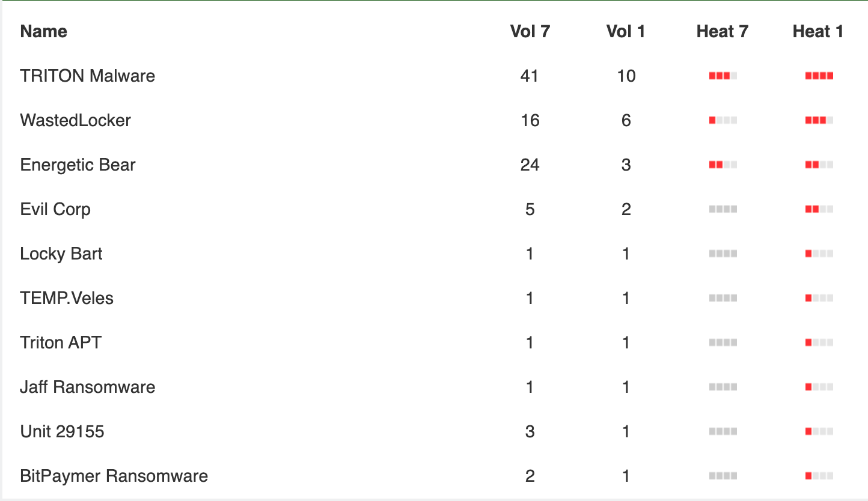Click the Heat 7 column header
868x501 pixels.
tap(723, 31)
